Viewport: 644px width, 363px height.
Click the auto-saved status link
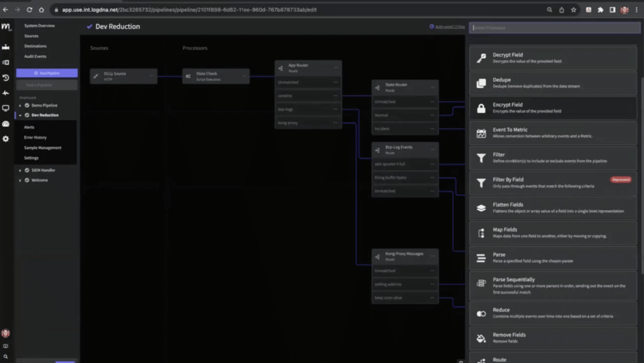point(450,27)
